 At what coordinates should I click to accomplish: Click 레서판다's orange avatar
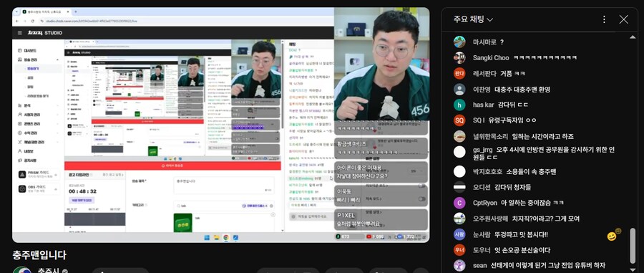(x=459, y=73)
